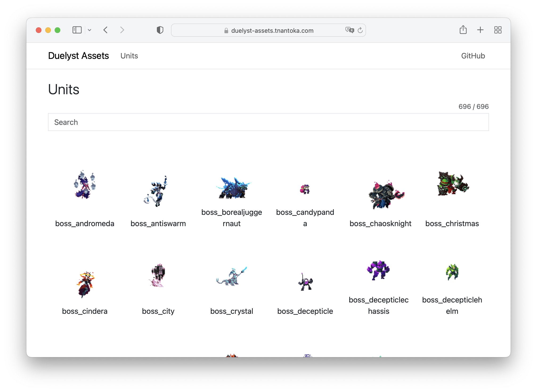Open the GitHub link in the navbar
This screenshot has height=392, width=537.
pyautogui.click(x=473, y=56)
